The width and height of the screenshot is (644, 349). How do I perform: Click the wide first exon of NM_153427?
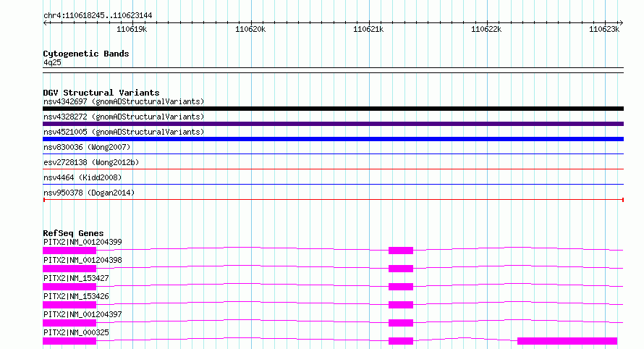69,287
